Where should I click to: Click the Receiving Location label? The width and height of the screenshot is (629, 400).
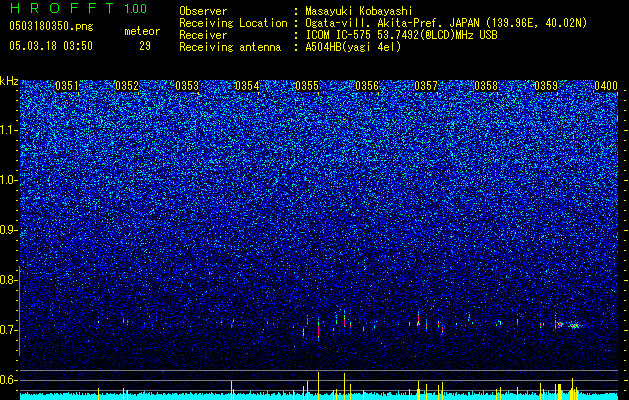(233, 23)
